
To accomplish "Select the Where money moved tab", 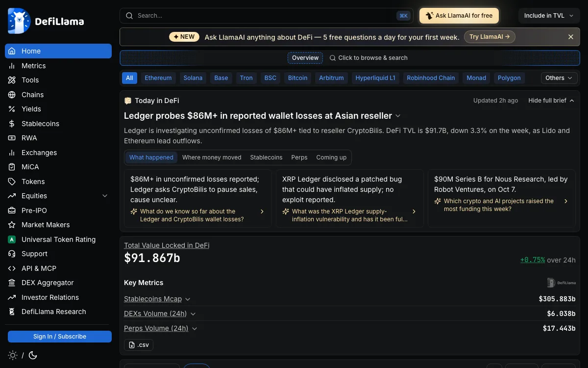I will pos(212,158).
